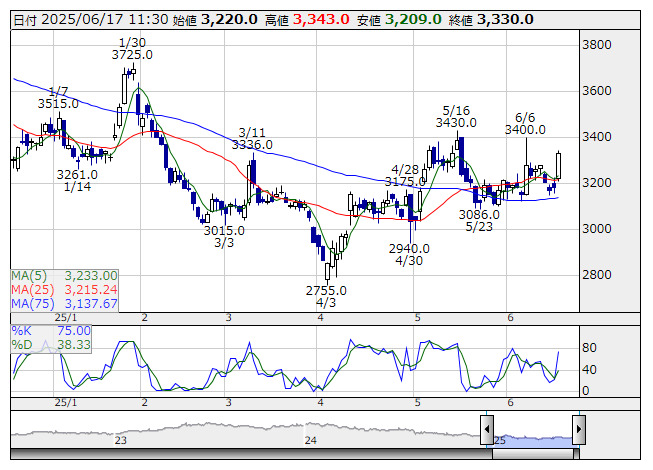The image size is (653, 470).
Task: Click the 80 level on stochastic axis
Action: pyautogui.click(x=589, y=348)
